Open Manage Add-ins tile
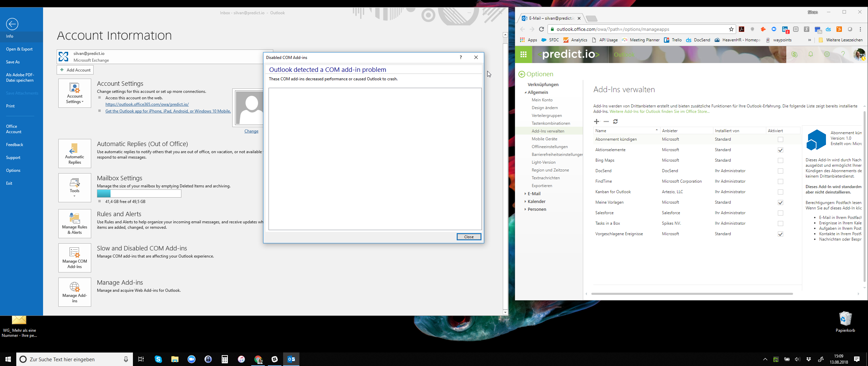868x366 pixels. (x=75, y=292)
